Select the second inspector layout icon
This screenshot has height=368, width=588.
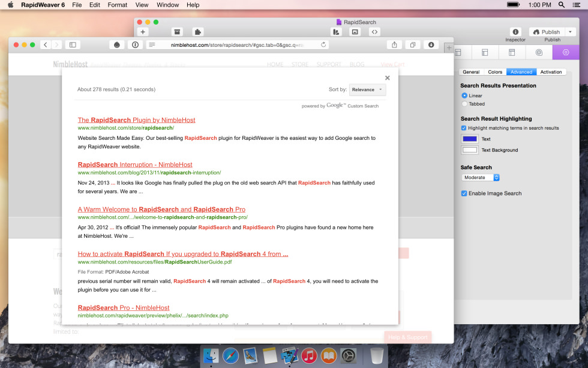coord(485,52)
